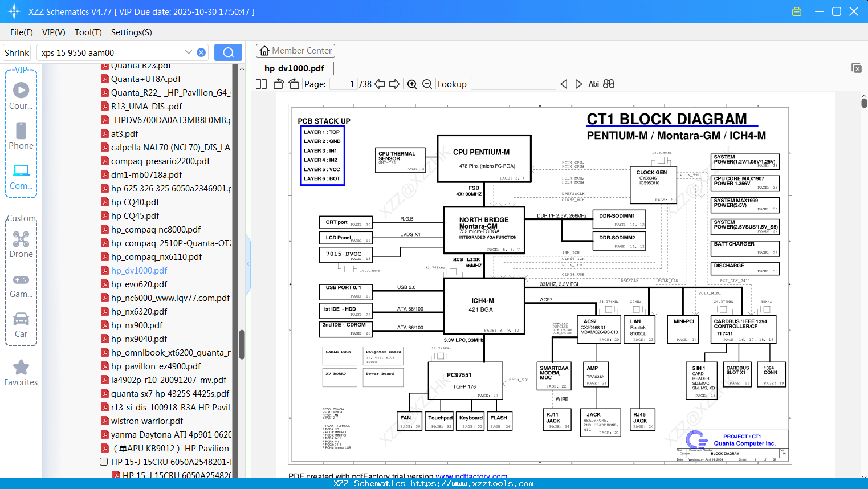The image size is (868, 489).
Task: Open the Member Center button
Action: click(295, 51)
